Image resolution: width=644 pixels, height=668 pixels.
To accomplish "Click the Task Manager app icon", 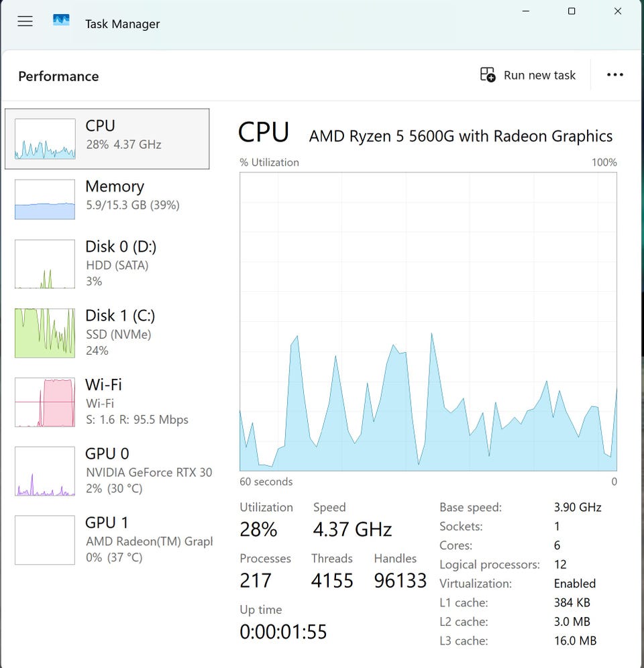I will [x=61, y=20].
